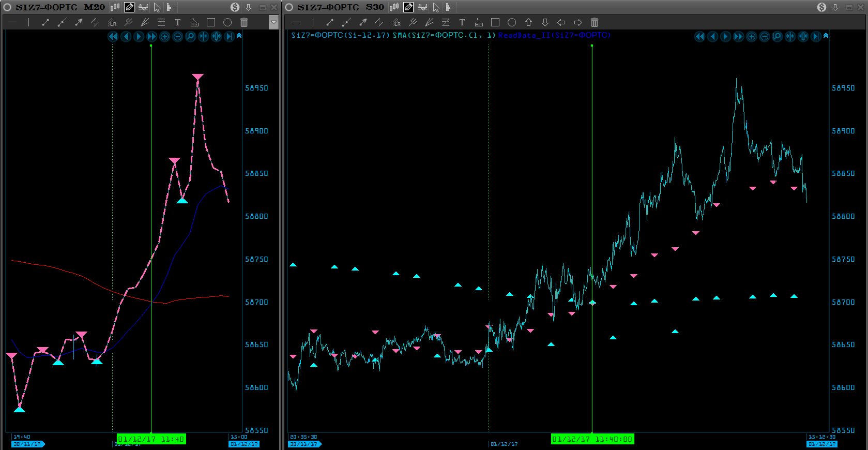This screenshot has height=450, width=868.
Task: Collapse the M20 navigation bar with double chevron
Action: point(239,36)
